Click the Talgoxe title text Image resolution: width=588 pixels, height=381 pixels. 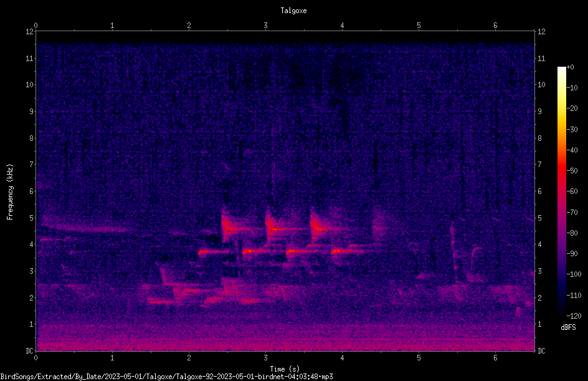click(293, 11)
